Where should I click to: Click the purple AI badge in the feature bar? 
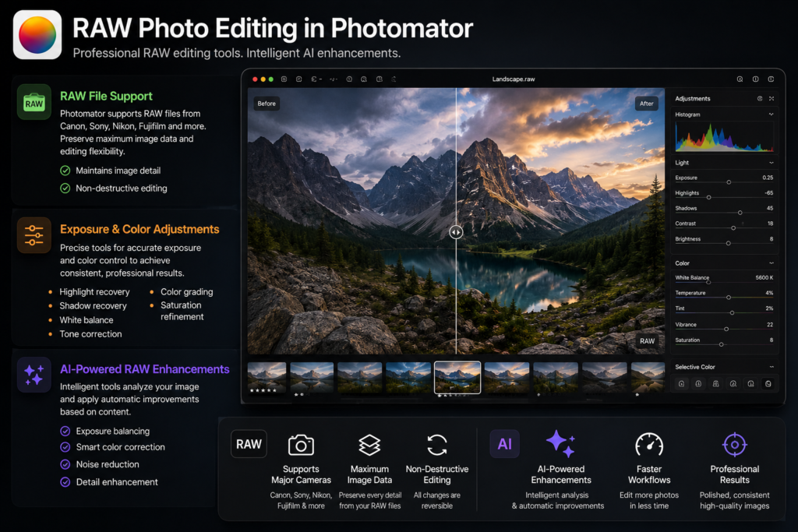[504, 444]
